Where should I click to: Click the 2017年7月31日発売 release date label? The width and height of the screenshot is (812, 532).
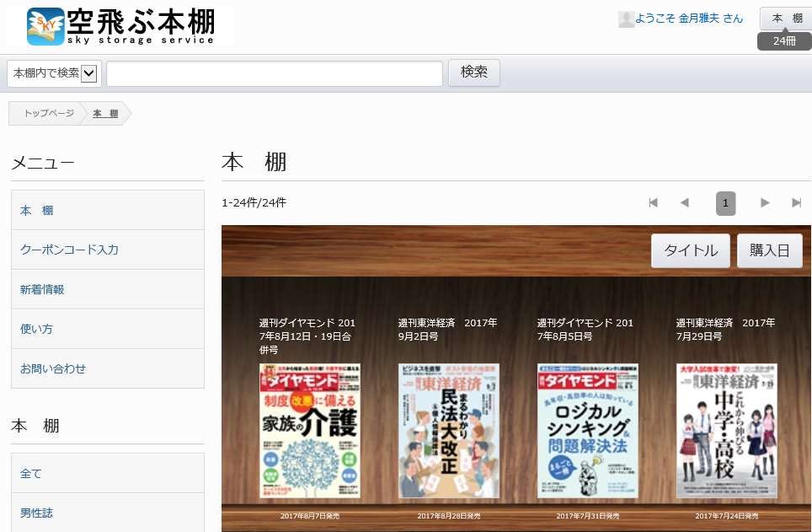click(x=588, y=516)
